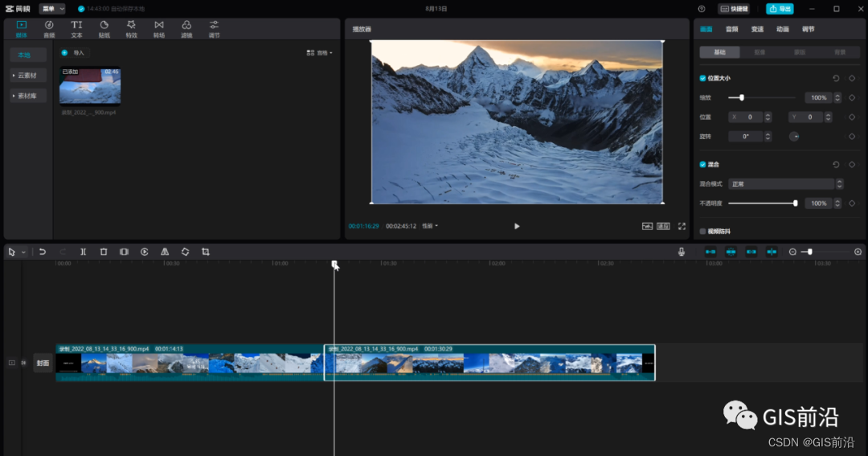Open the 转场 (Transition) panel
This screenshot has width=868, height=456.
click(158, 29)
